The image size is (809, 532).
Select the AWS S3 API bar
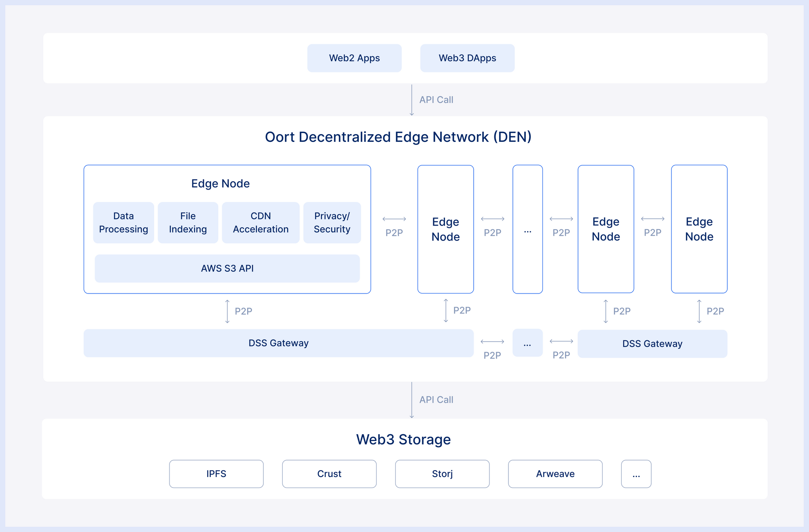click(x=227, y=268)
